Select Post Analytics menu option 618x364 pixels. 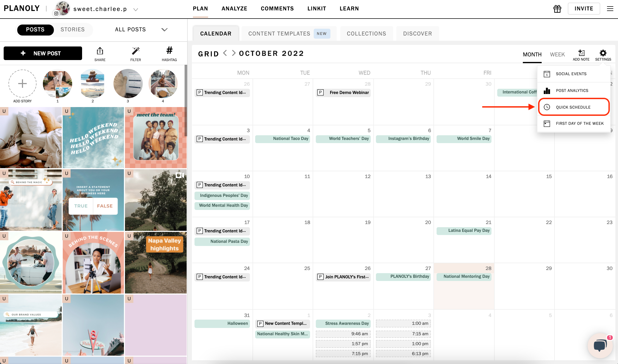574,91
